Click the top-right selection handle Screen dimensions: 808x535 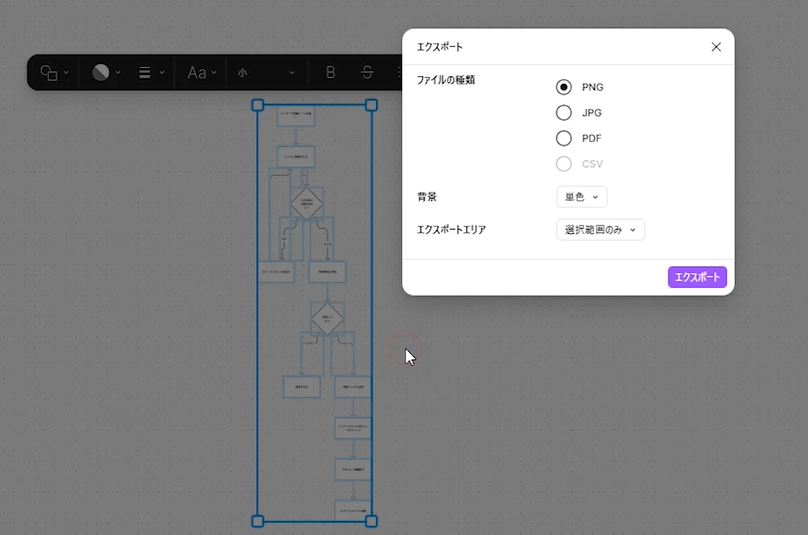tap(372, 104)
